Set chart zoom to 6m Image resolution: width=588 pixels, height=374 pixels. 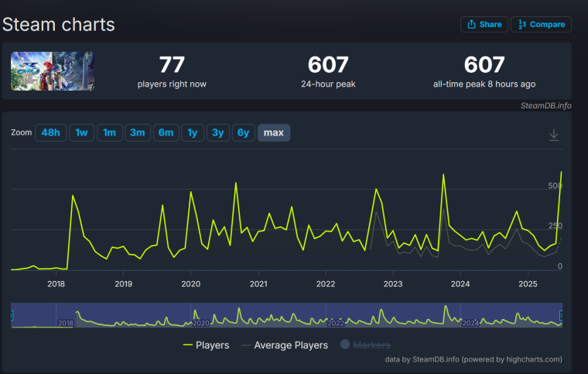[x=166, y=132]
